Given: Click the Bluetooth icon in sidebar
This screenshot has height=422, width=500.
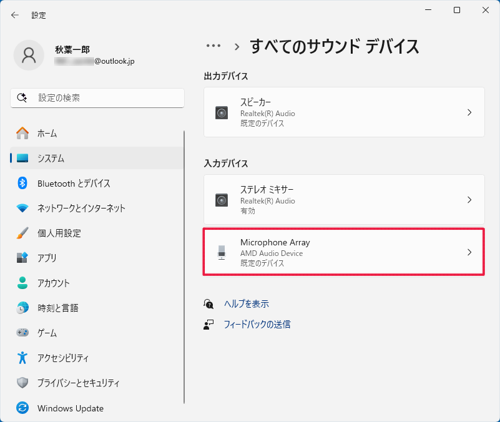Looking at the screenshot, I should point(22,183).
